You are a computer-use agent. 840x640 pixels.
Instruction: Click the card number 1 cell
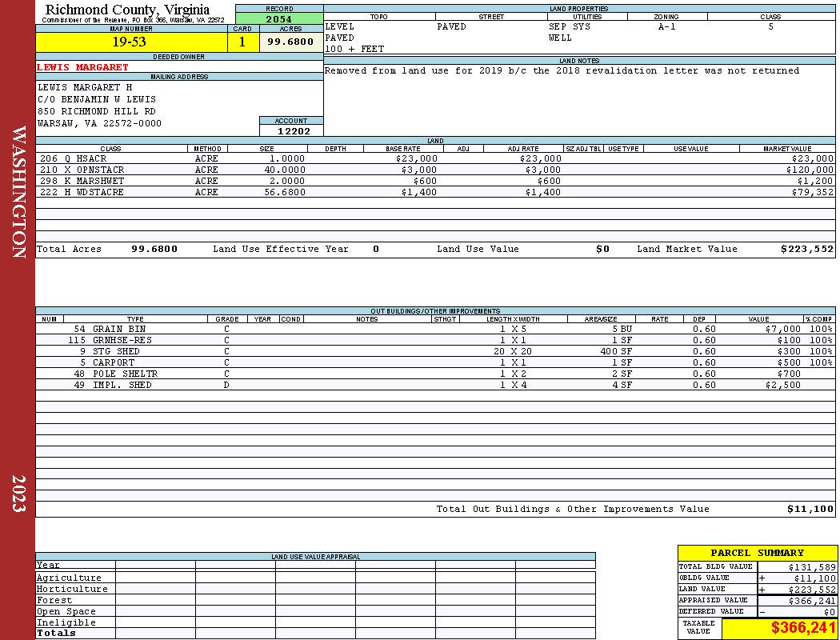242,42
